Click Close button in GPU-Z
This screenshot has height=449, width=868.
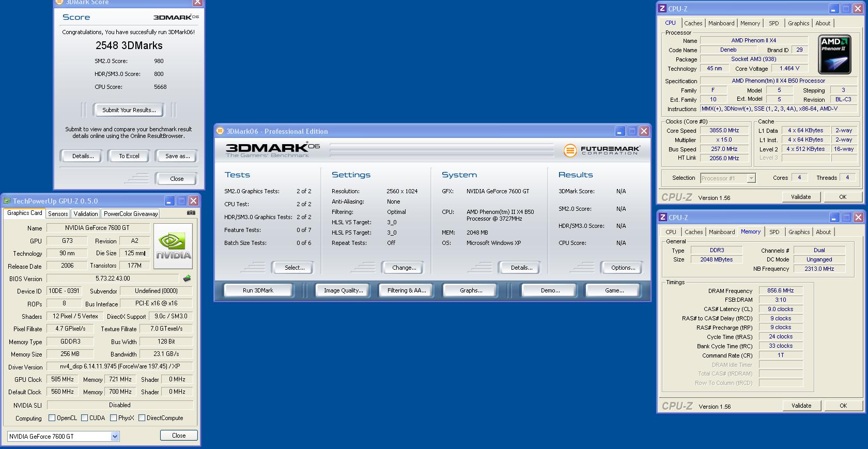[x=179, y=436]
